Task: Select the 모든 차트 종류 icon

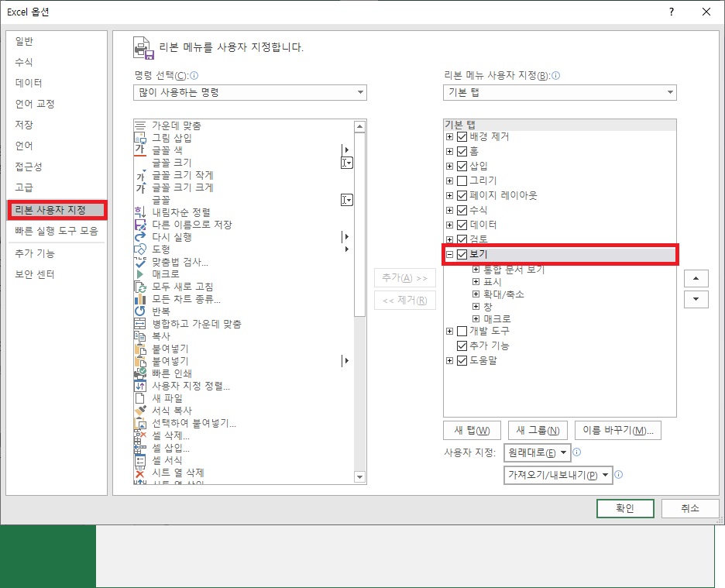Action: click(x=139, y=299)
